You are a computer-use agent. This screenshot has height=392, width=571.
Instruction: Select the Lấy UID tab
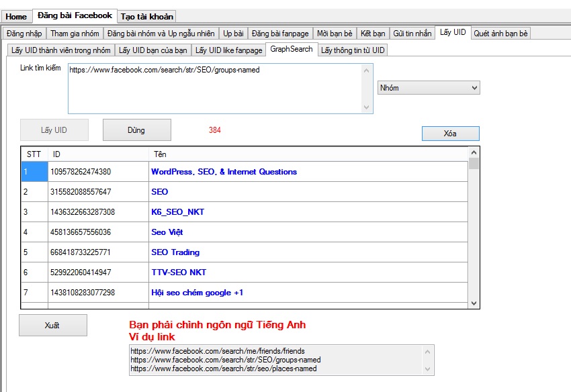453,32
